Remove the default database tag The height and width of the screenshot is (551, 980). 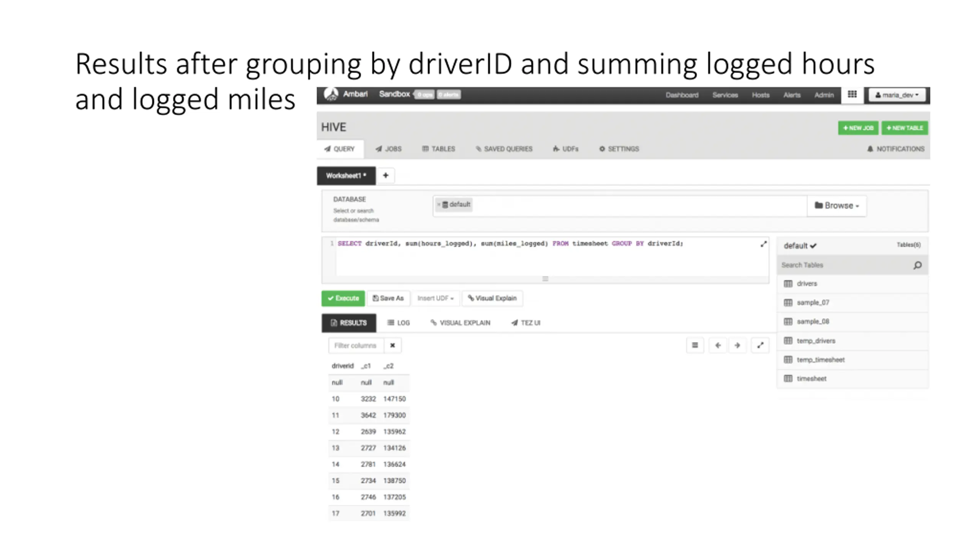click(439, 204)
